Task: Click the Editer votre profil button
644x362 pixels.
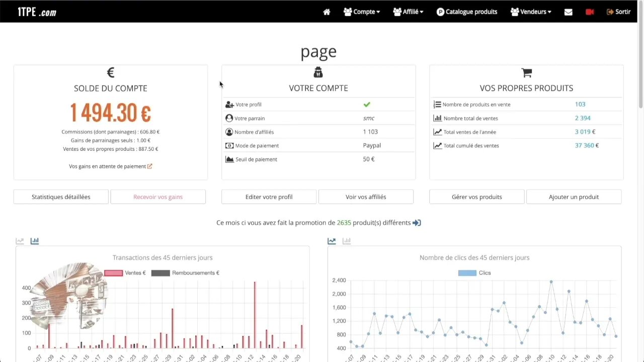Action: click(x=269, y=197)
